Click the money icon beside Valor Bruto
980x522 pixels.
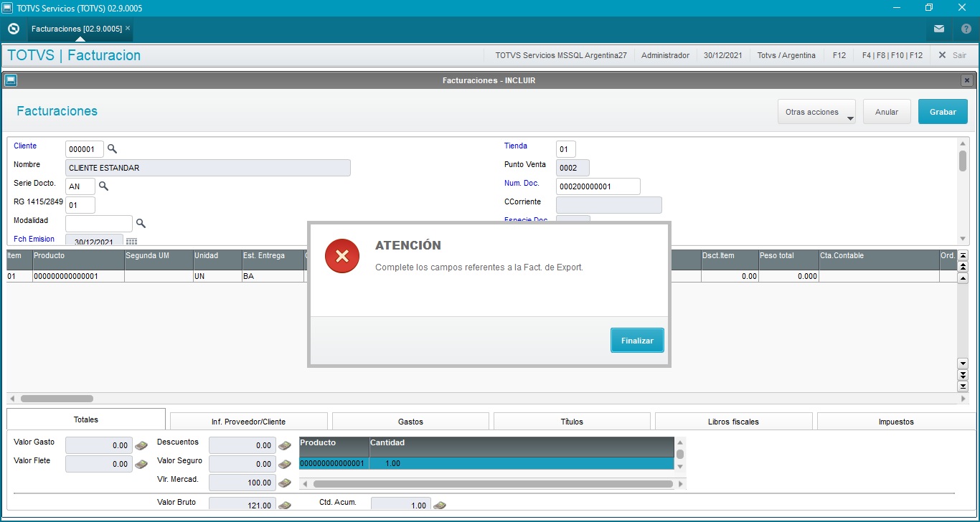tap(285, 505)
